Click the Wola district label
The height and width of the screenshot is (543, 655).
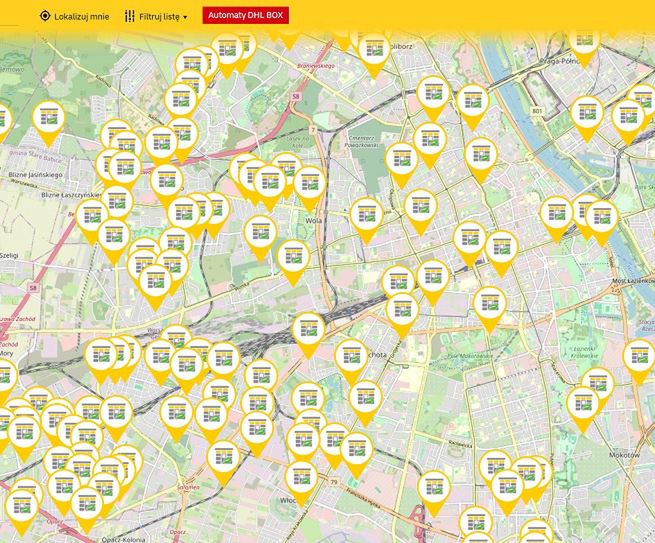(313, 220)
